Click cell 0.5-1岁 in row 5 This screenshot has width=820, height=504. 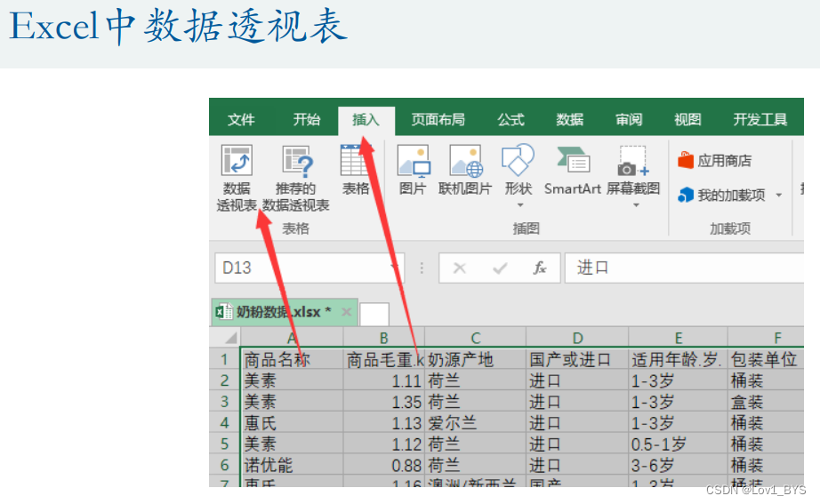coord(679,444)
